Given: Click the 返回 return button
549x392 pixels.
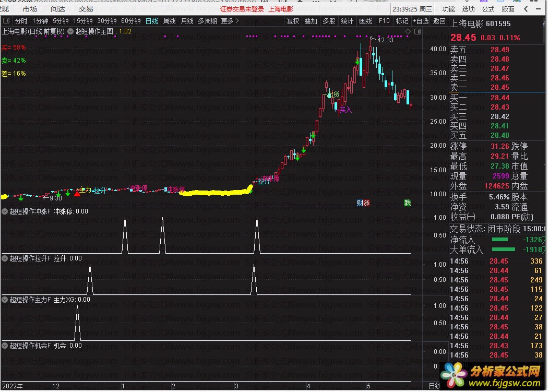Looking at the screenshot, I should (x=439, y=21).
